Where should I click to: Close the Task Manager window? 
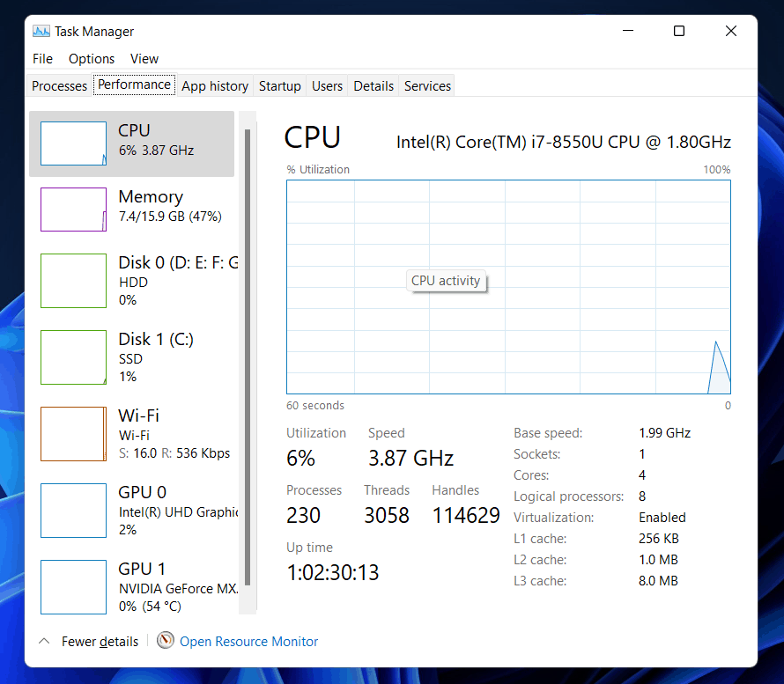[x=730, y=31]
